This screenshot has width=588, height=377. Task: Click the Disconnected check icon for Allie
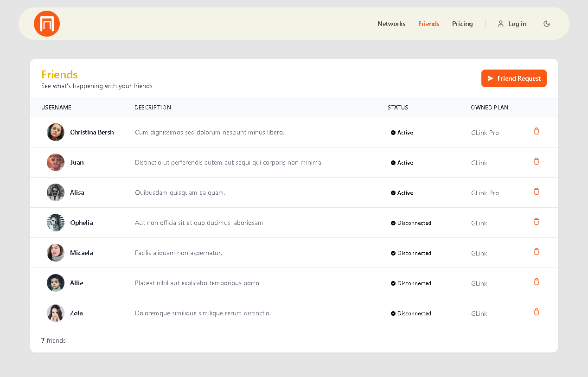pyautogui.click(x=393, y=283)
